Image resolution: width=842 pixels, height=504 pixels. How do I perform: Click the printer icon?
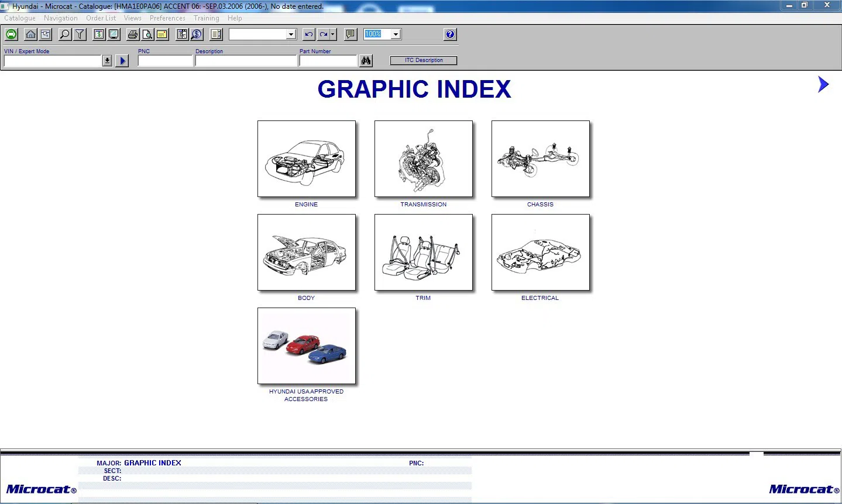coord(133,34)
